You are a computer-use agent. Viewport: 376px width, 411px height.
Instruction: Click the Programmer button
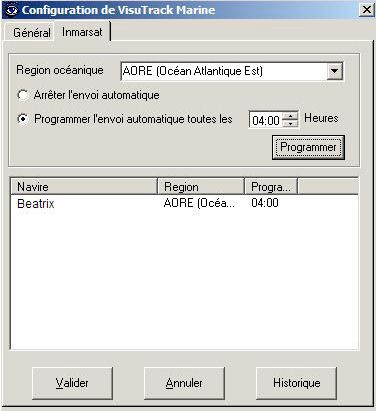pos(308,147)
